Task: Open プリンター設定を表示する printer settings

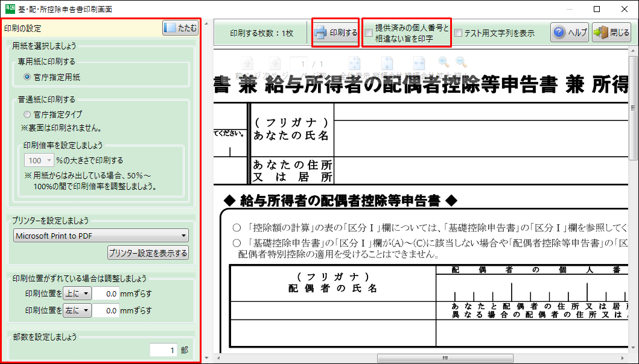Action: (148, 253)
